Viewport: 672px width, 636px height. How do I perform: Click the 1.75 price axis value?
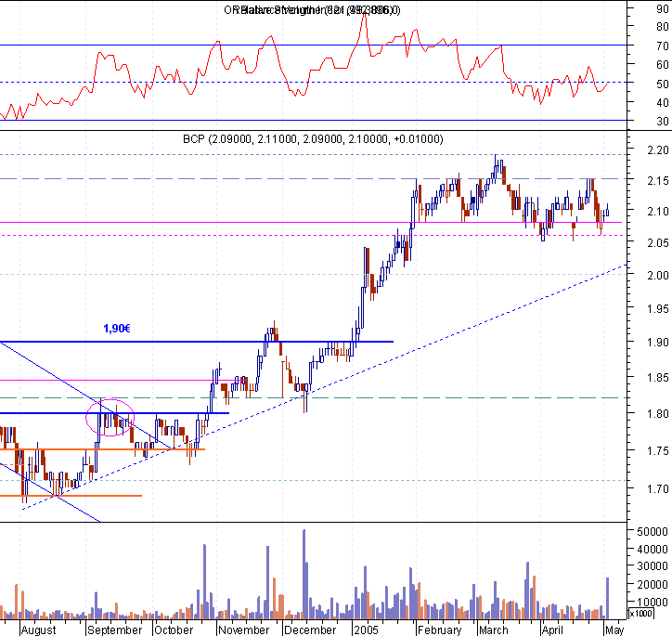(x=657, y=451)
